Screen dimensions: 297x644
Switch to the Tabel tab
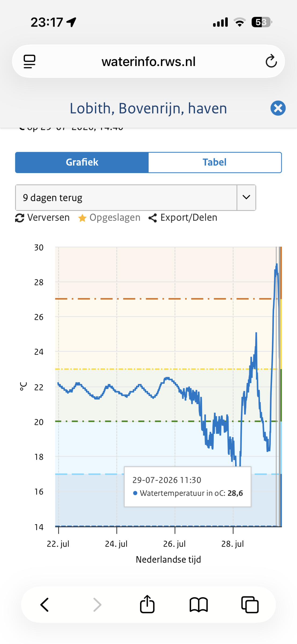pos(215,162)
